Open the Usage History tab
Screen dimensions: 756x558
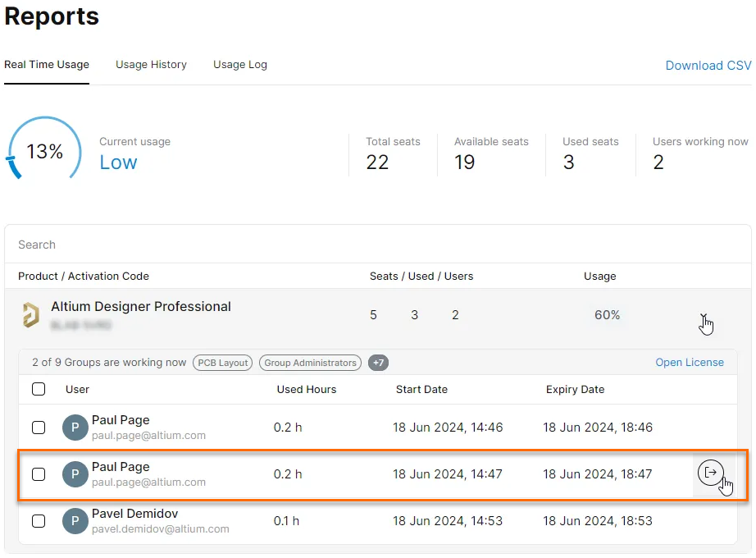point(151,65)
